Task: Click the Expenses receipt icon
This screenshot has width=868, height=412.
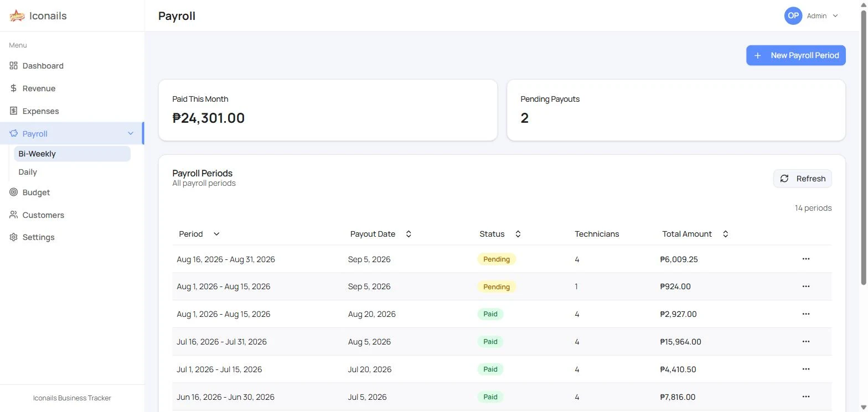Action: click(x=14, y=111)
